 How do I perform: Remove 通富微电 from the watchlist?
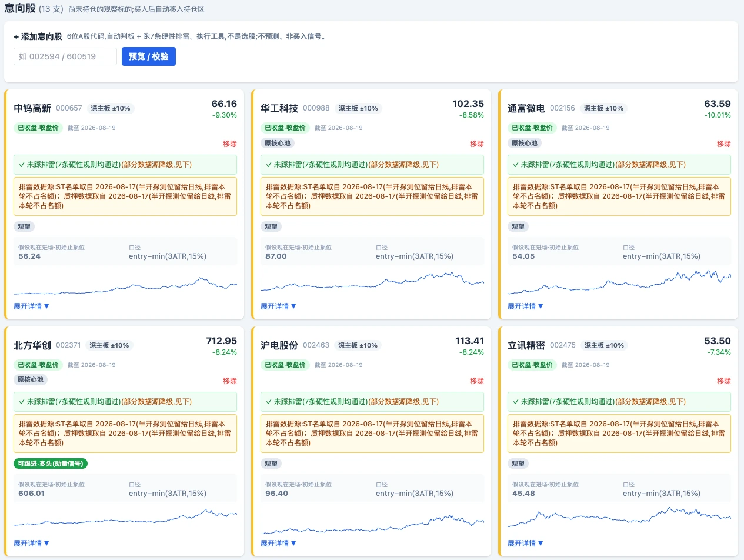[x=724, y=144]
